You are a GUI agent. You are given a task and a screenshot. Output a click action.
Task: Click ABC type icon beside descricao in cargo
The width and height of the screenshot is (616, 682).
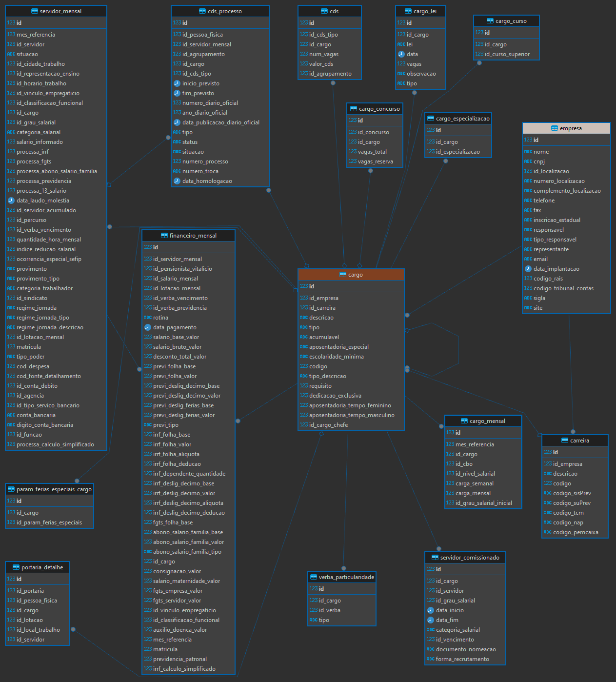coord(304,318)
